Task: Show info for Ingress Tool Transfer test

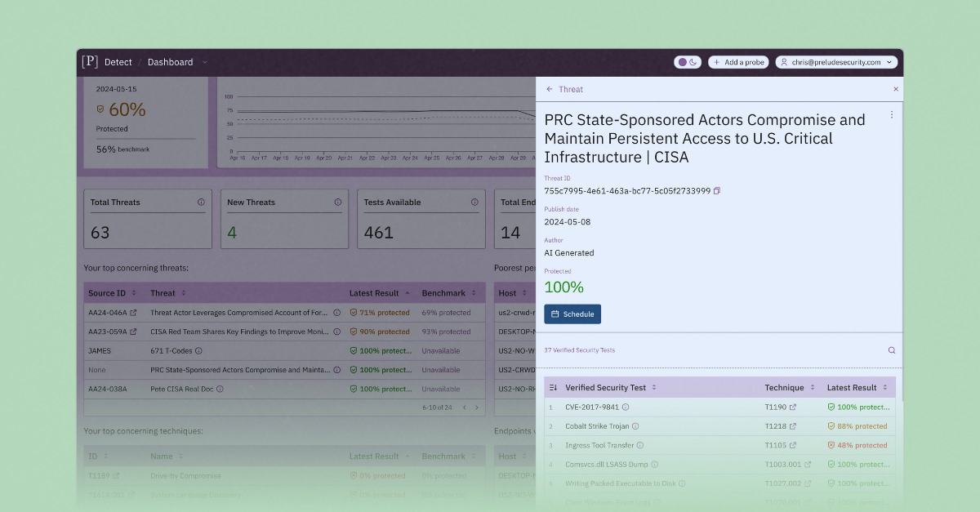Action: (640, 445)
